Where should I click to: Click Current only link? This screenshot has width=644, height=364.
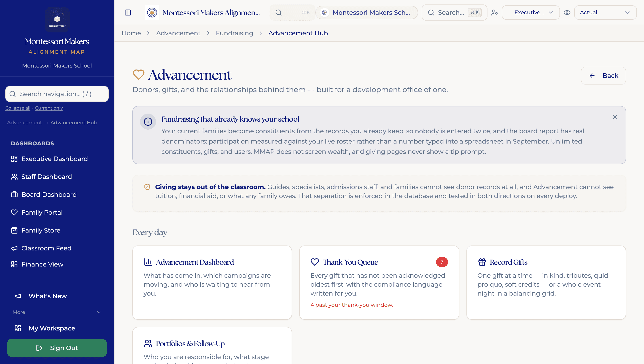click(49, 108)
